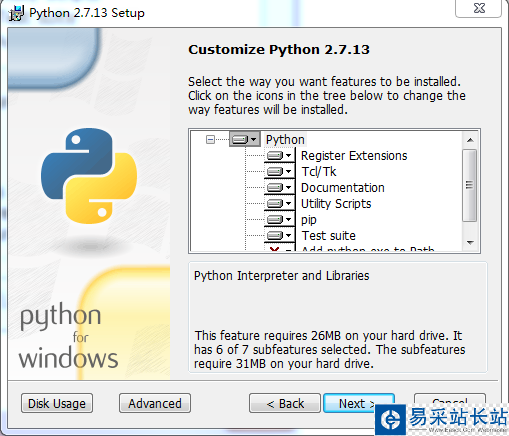This screenshot has width=509, height=436.
Task: Click the feature tree scrollbar thumb
Action: tap(470, 185)
